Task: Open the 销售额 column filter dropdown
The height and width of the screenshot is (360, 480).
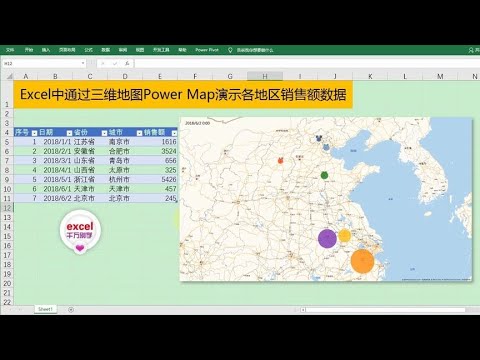Action: [174, 133]
